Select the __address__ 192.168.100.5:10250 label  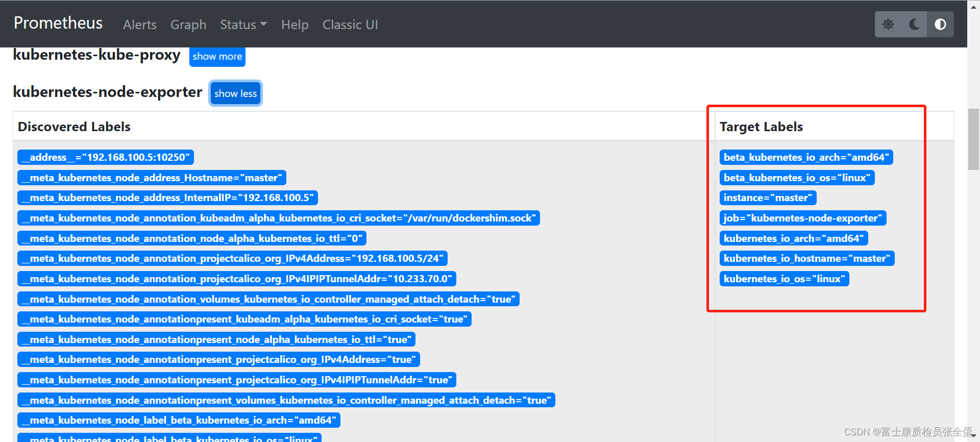(106, 157)
